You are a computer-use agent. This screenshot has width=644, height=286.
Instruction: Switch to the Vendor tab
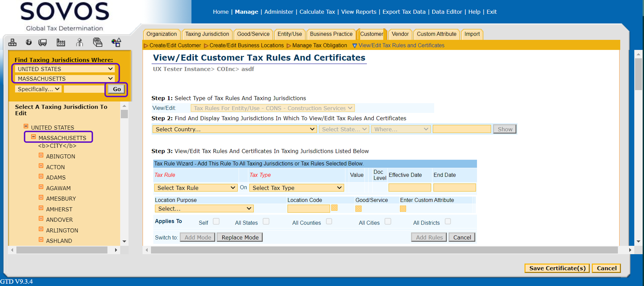click(400, 34)
